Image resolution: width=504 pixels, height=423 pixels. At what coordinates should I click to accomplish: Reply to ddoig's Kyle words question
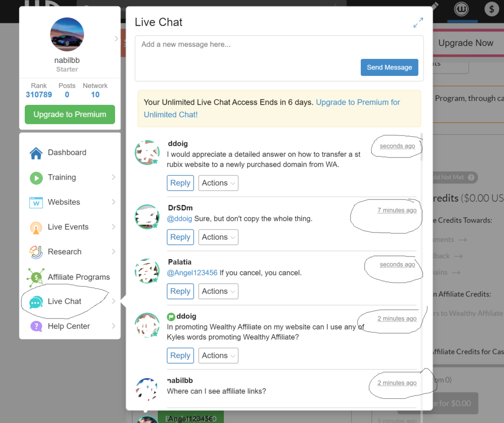point(180,356)
